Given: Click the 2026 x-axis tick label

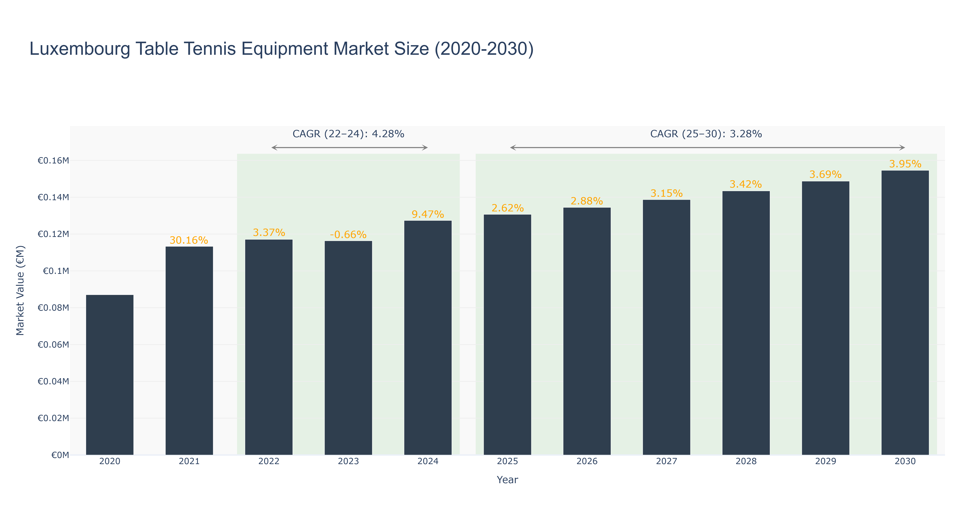Looking at the screenshot, I should click(x=587, y=461).
